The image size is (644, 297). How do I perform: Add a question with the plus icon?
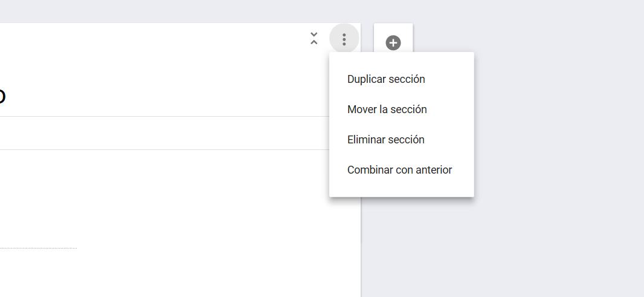[393, 43]
